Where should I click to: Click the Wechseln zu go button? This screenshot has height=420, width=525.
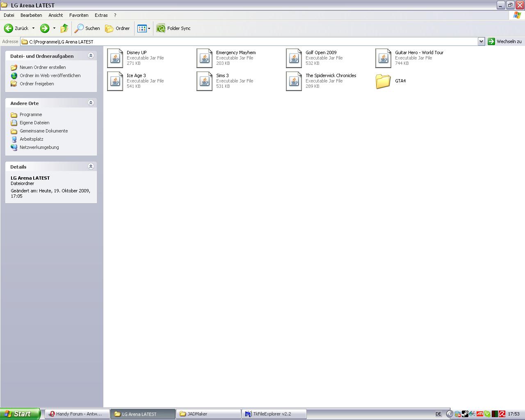[x=505, y=41]
